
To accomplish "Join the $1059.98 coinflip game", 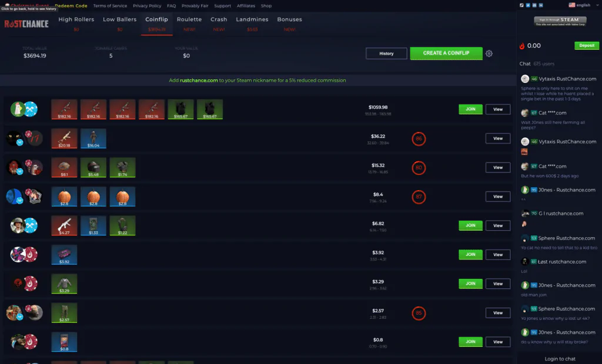I will [x=470, y=109].
